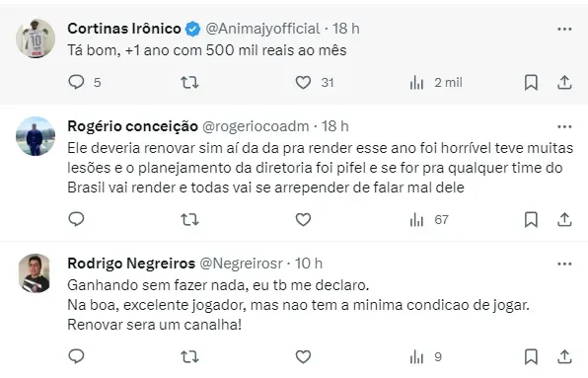588x378 pixels.
Task: Open more options on Cortinas Irônico's tweet
Action: point(564,29)
